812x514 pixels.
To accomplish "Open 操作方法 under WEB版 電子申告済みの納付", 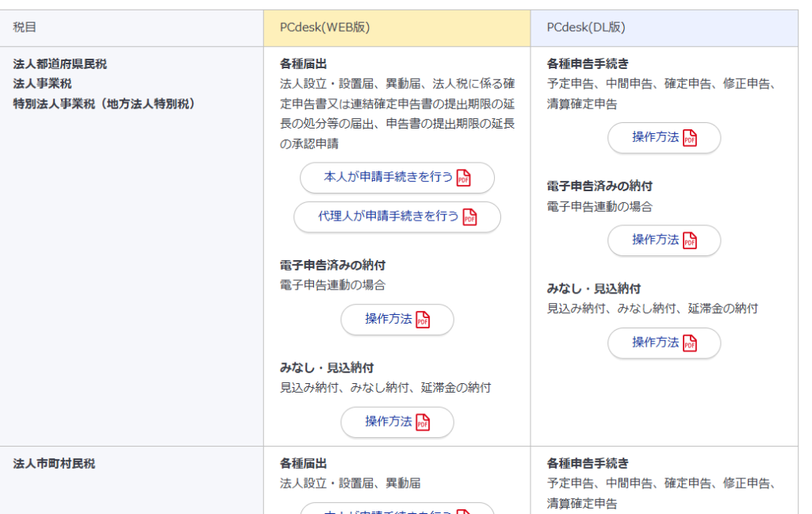I will pyautogui.click(x=389, y=320).
